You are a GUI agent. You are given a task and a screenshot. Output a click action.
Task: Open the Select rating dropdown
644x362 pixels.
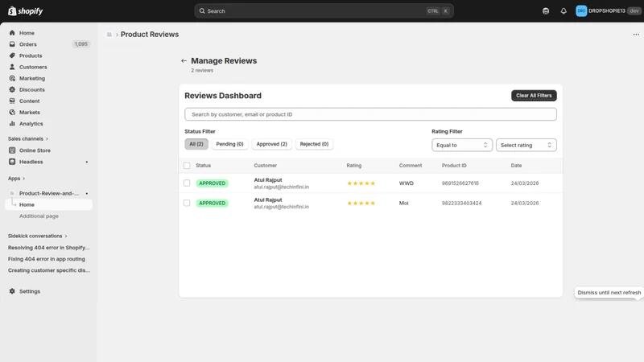(x=526, y=145)
